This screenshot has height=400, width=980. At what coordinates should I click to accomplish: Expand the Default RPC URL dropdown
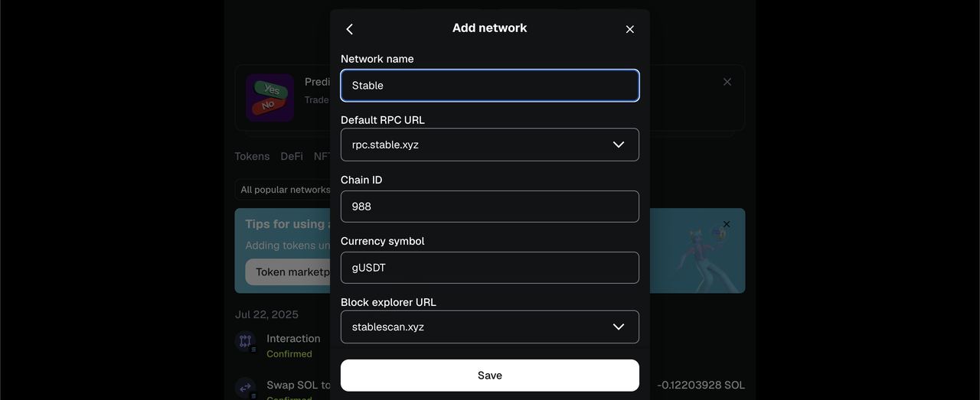click(618, 145)
